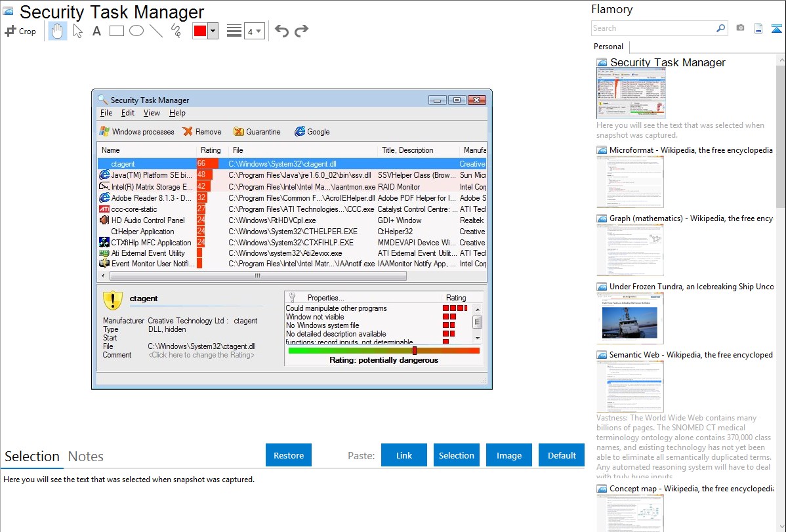
Task: Open the line width 4 dropdown
Action: click(255, 31)
